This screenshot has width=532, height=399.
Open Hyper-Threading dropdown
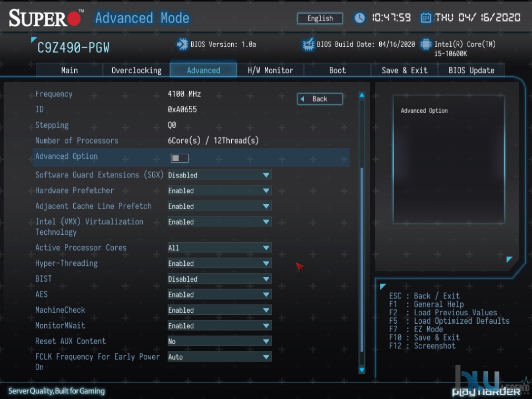point(220,263)
